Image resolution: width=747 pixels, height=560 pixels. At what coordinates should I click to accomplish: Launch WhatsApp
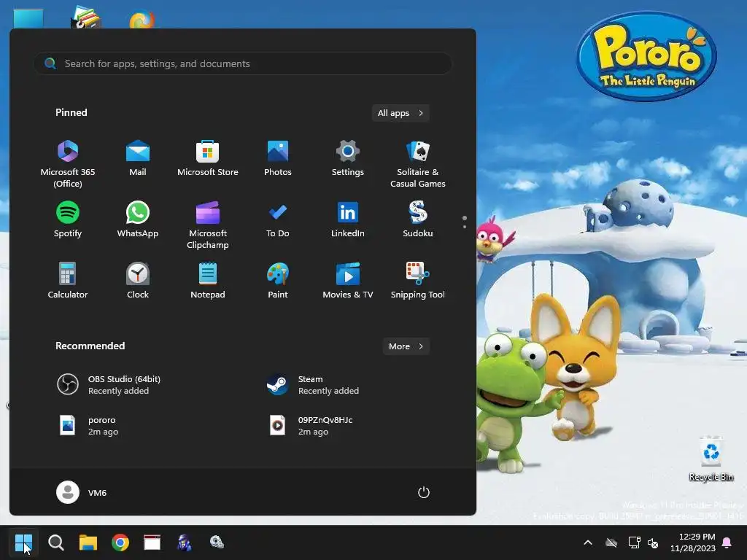tap(138, 219)
